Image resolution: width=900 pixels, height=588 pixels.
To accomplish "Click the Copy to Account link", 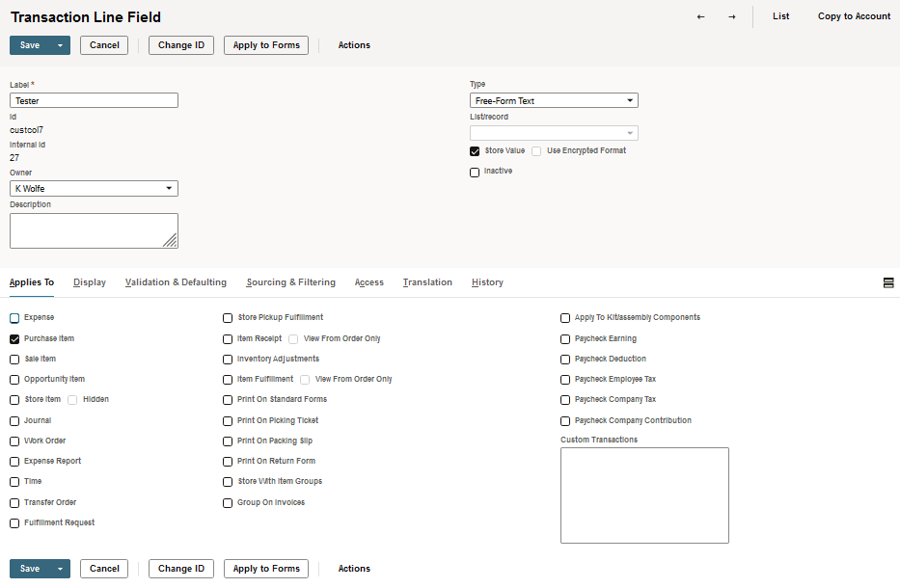I will [x=854, y=16].
